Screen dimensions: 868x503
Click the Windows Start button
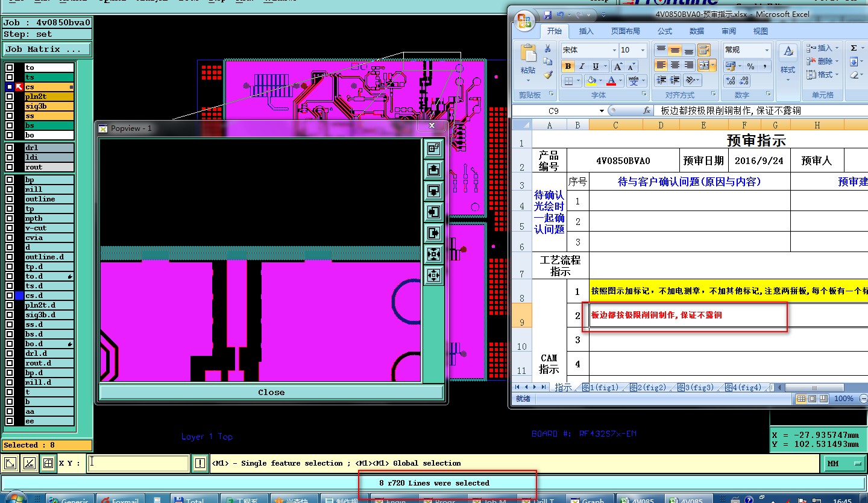(x=15, y=498)
